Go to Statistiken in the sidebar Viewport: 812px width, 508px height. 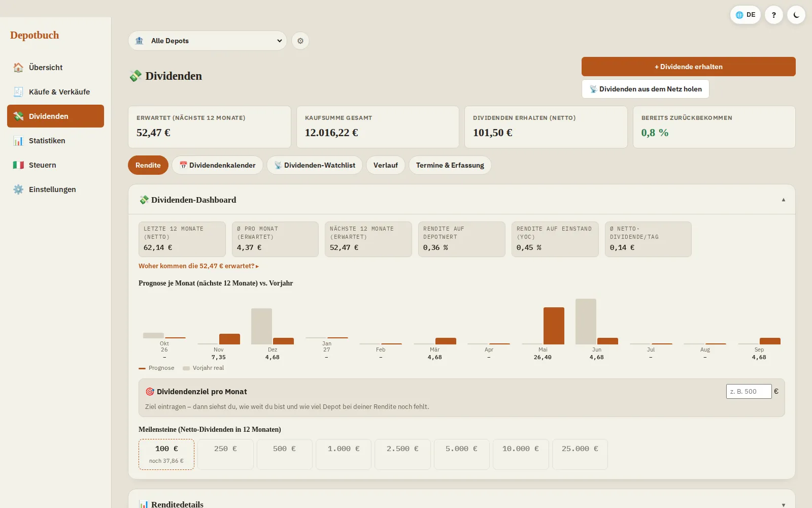(x=55, y=141)
